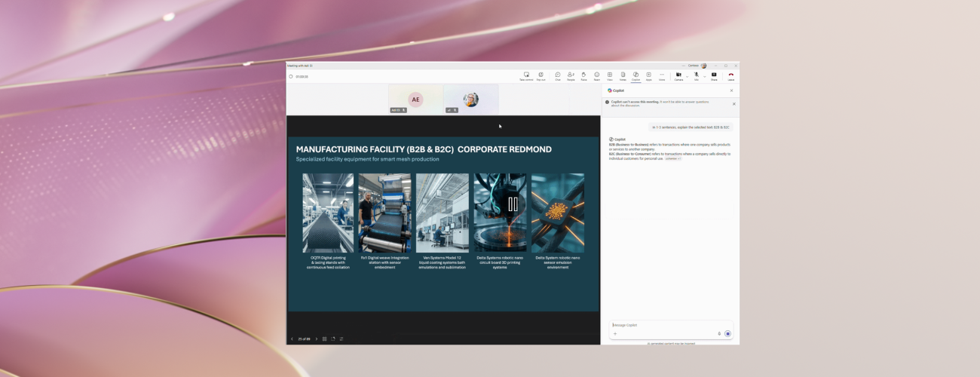The width and height of the screenshot is (980, 377).
Task: Go to the next slide
Action: click(x=317, y=339)
